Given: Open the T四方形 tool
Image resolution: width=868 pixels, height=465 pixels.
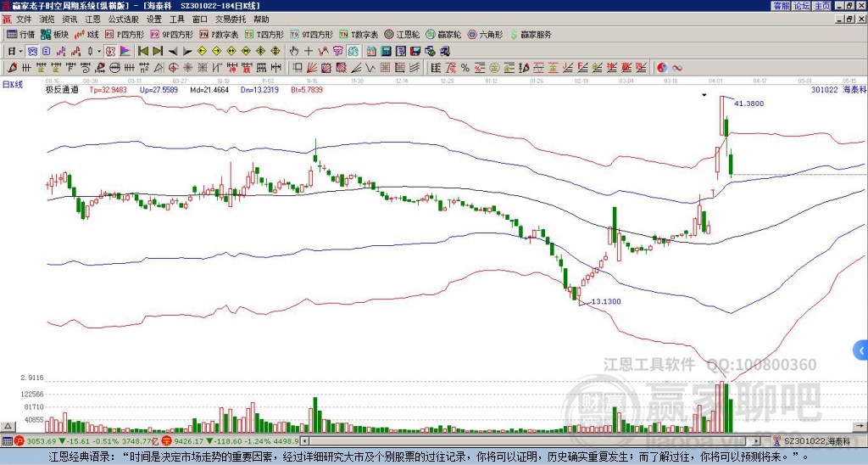Looking at the screenshot, I should 264,34.
